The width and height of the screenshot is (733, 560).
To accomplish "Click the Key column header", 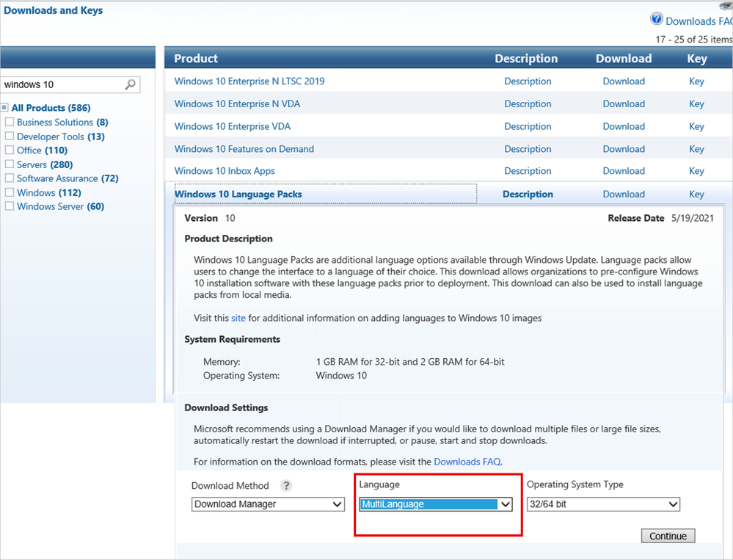I will [x=697, y=59].
